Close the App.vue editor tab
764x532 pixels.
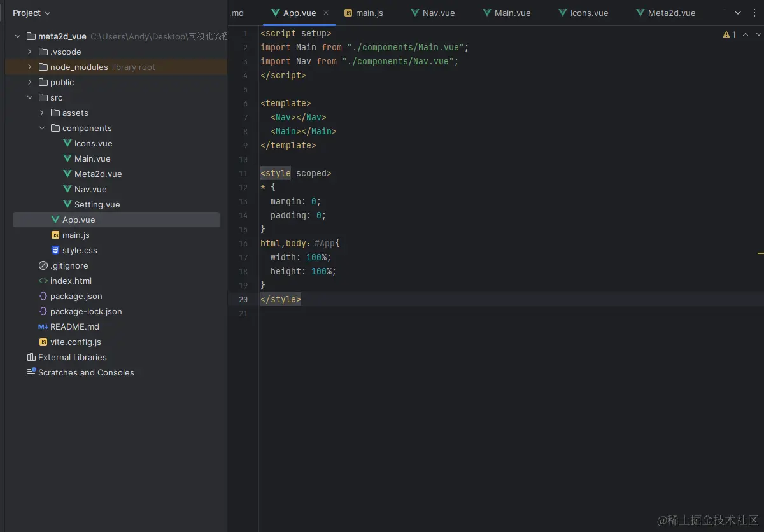pyautogui.click(x=326, y=13)
